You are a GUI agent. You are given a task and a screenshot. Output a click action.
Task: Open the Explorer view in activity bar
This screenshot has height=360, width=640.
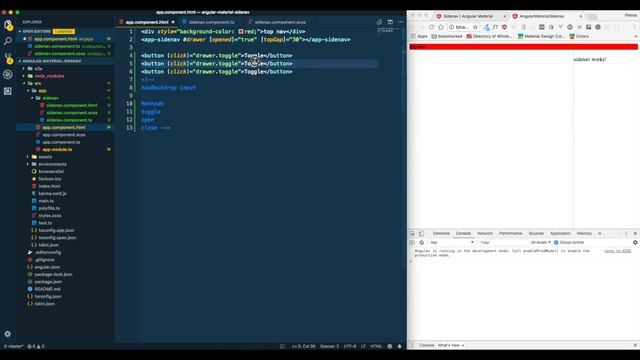click(7, 24)
